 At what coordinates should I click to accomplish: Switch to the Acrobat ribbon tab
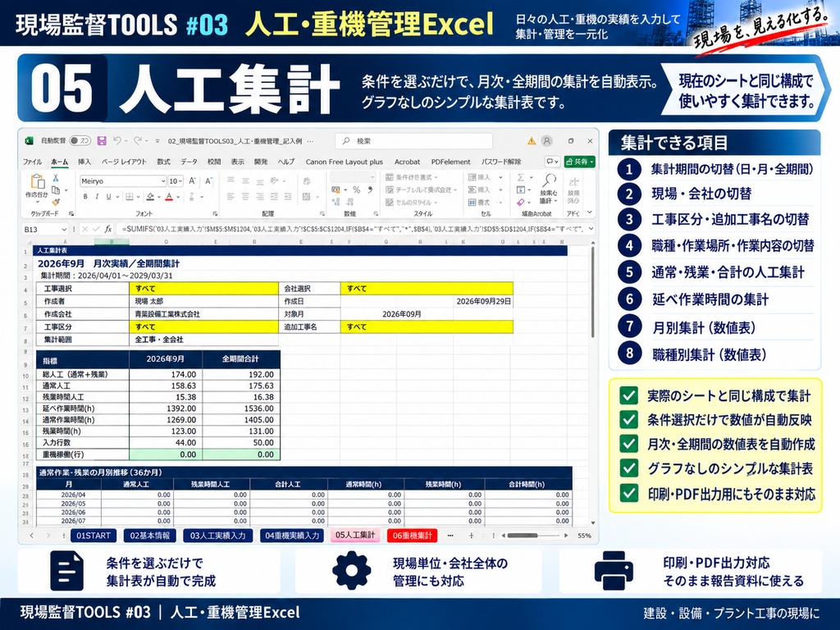point(407,162)
